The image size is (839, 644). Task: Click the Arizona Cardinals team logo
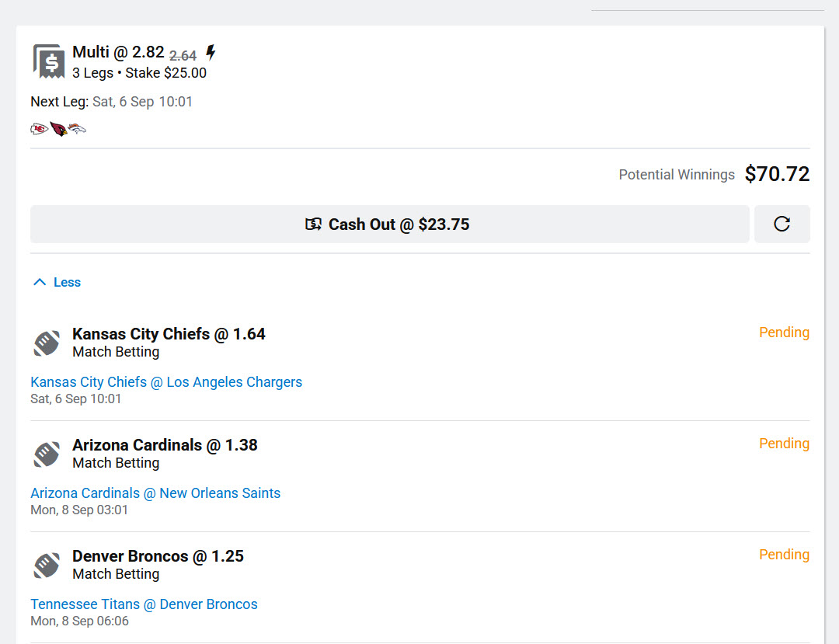(x=58, y=129)
